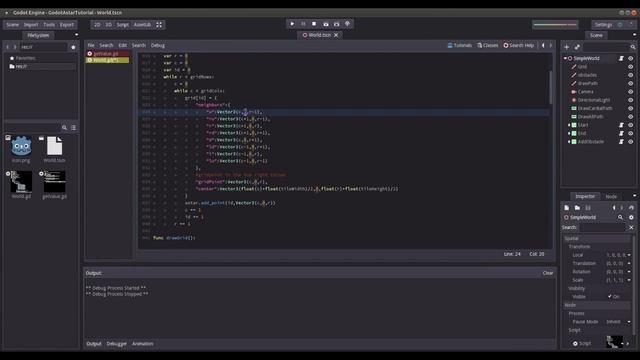This screenshot has height=360, width=640.
Task: Switch FileSystem view to list mode
Action: [73, 128]
